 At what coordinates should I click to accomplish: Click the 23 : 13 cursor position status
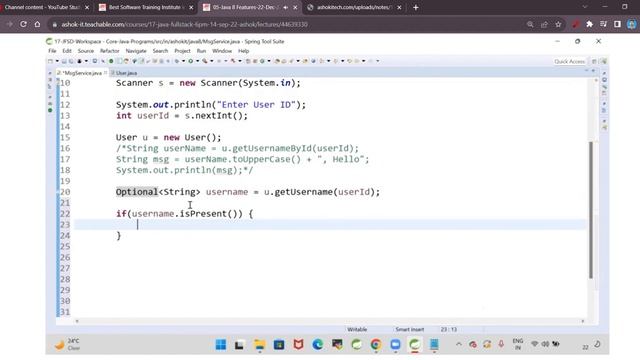(x=449, y=329)
